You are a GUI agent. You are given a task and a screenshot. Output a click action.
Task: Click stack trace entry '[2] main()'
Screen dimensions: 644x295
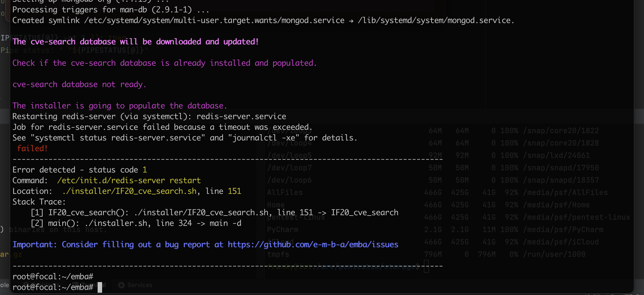click(136, 223)
